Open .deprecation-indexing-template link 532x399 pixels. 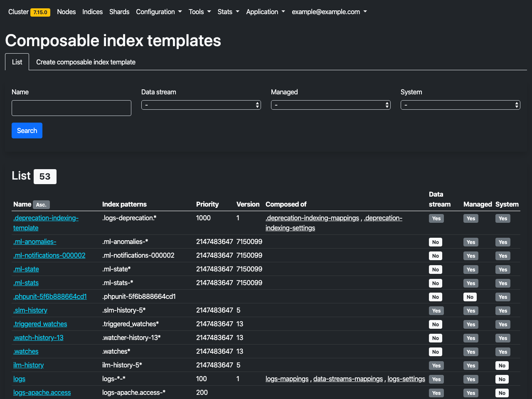(46, 223)
